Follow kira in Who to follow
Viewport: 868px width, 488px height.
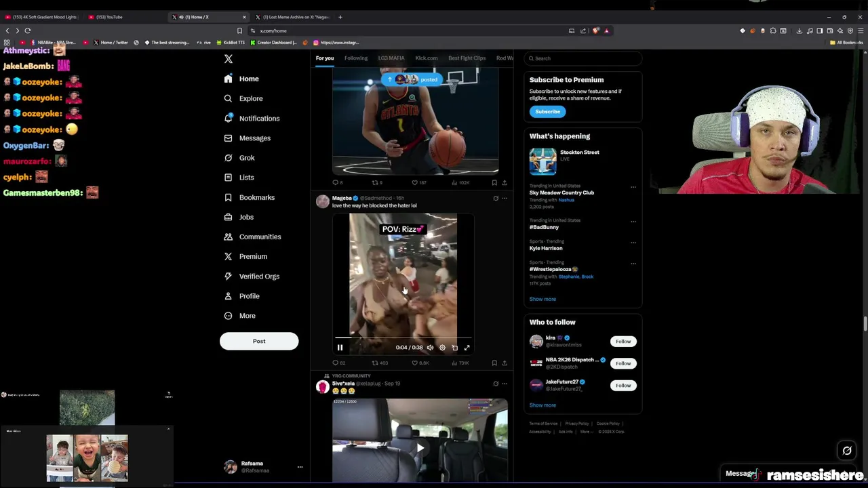click(623, 341)
